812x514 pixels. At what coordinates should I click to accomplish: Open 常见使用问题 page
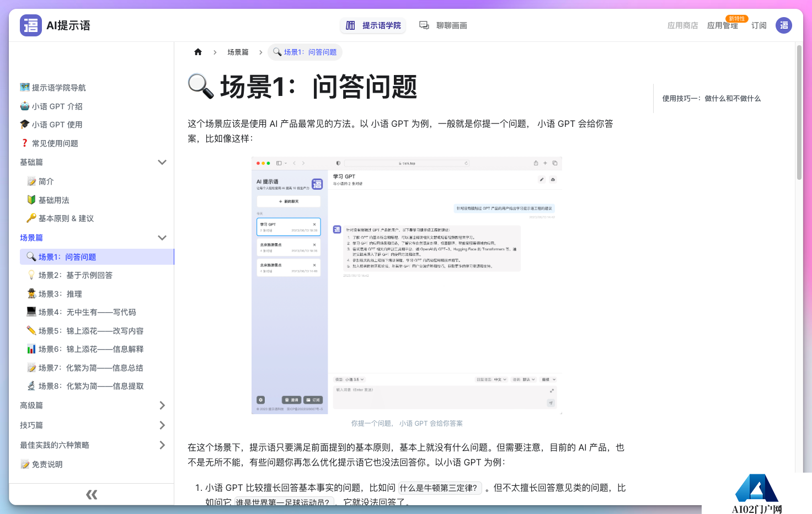point(49,143)
